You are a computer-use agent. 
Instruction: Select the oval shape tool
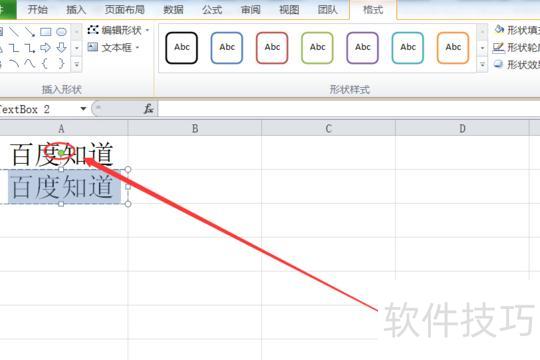coord(61,32)
